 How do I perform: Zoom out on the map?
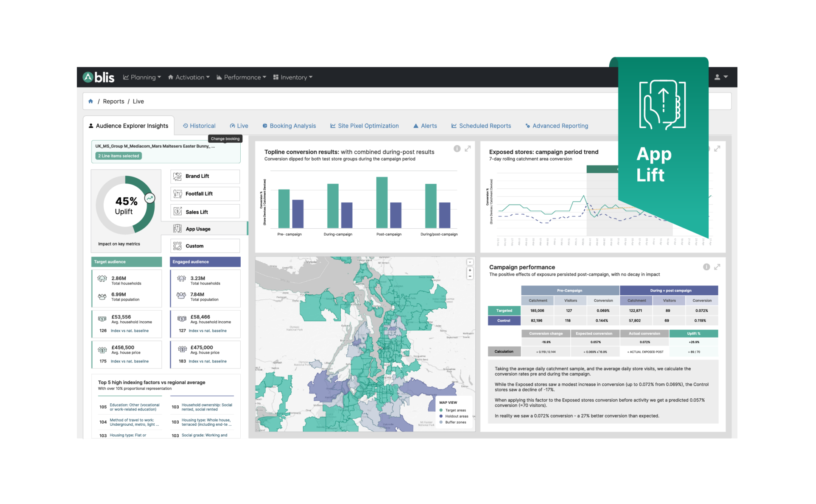coord(470,276)
